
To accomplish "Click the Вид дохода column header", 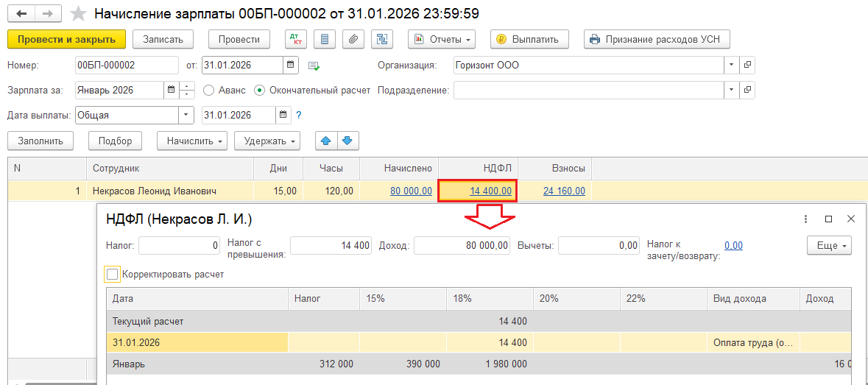I will [x=753, y=299].
